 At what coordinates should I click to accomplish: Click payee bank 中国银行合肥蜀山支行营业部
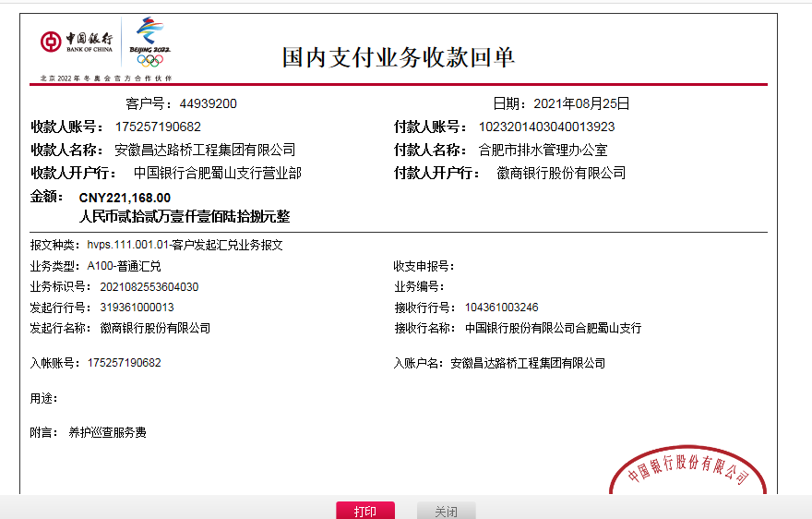click(217, 173)
